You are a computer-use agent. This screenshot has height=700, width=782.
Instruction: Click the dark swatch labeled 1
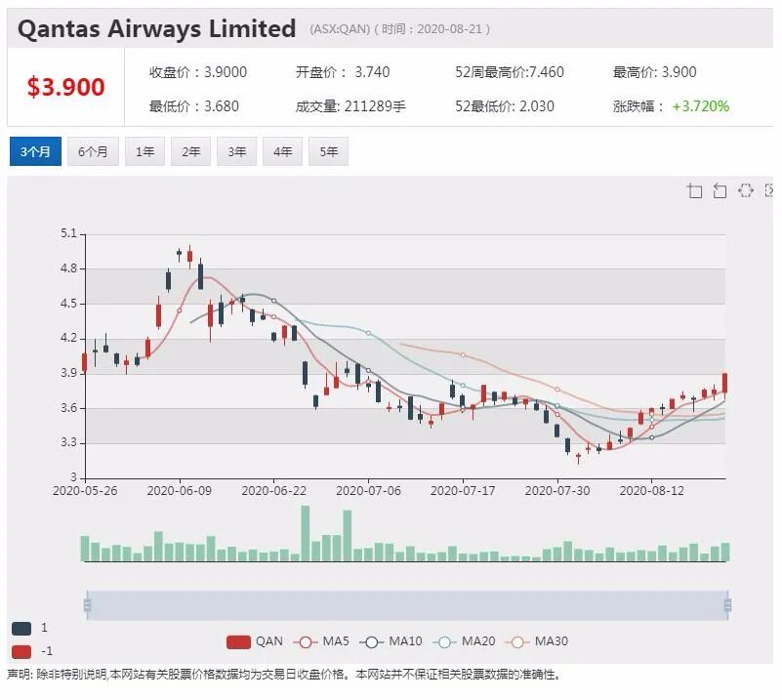(x=21, y=628)
